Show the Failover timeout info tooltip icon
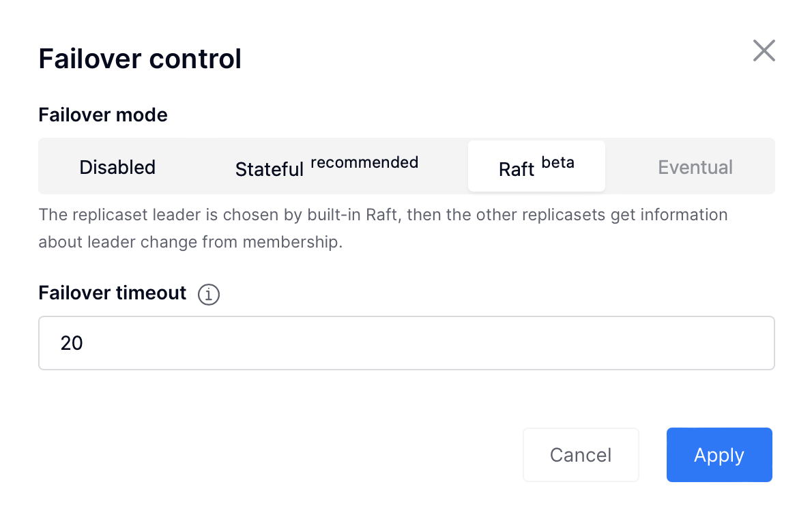Viewport: 812px width, 521px height. tap(209, 295)
